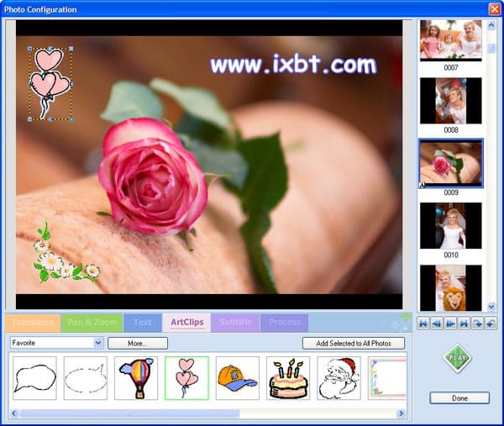Close the Photo Configuration window
504x426 pixels.
coord(495,9)
